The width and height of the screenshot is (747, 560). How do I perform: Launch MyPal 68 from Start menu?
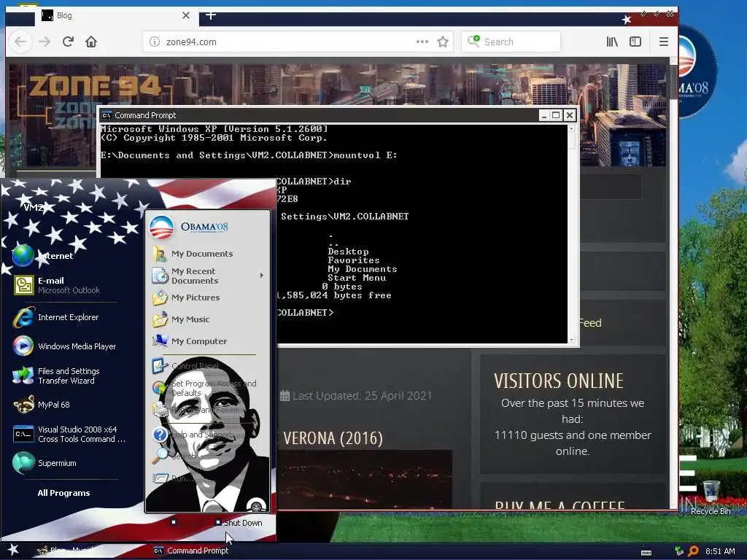tap(42, 405)
